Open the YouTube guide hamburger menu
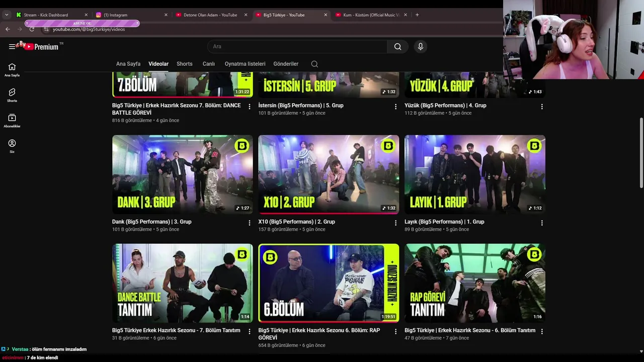The image size is (644, 362). [12, 47]
